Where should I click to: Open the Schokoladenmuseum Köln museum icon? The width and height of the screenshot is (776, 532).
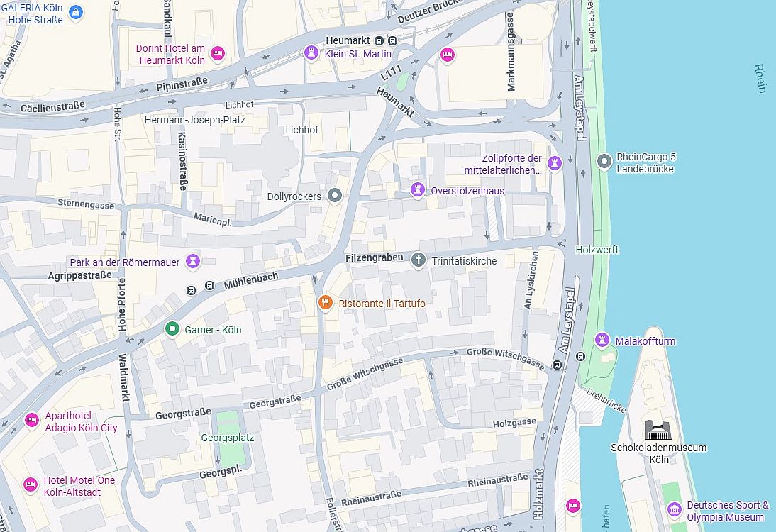coord(658,430)
